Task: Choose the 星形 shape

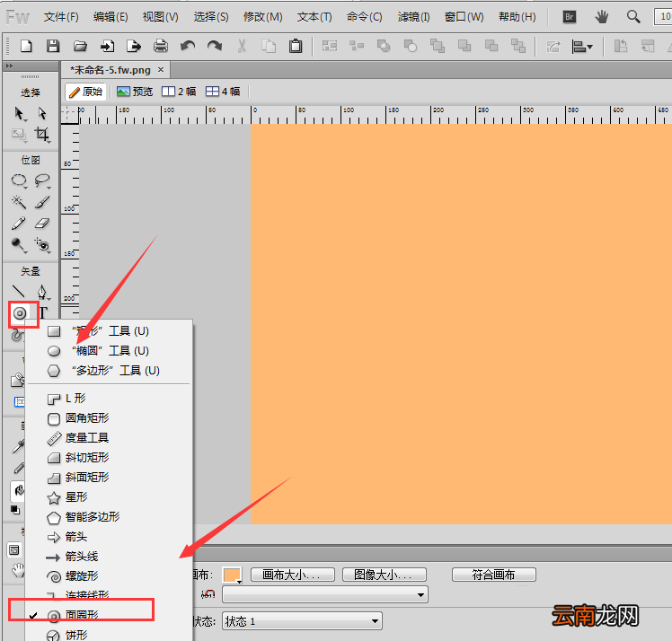Action: click(109, 497)
